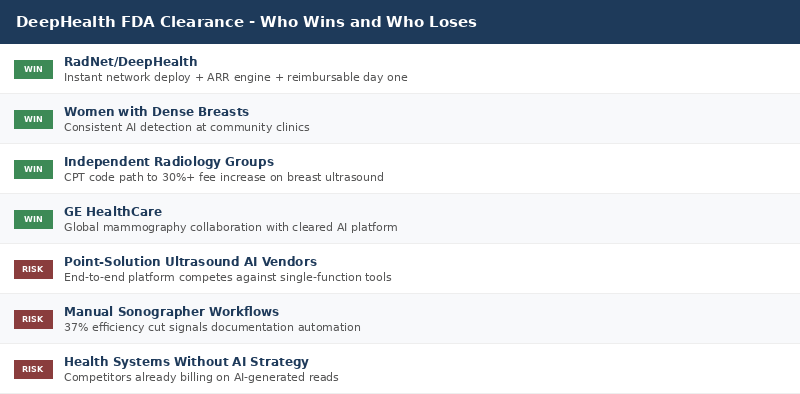
Task: Click the RISK badge for Health Systems Without AI Strategy
Action: click(33, 370)
